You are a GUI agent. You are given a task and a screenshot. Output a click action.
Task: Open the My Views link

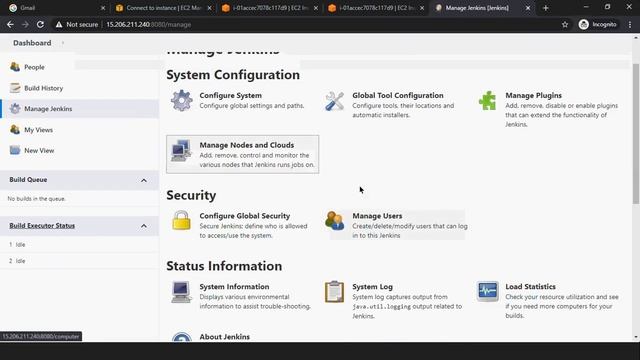click(x=38, y=130)
